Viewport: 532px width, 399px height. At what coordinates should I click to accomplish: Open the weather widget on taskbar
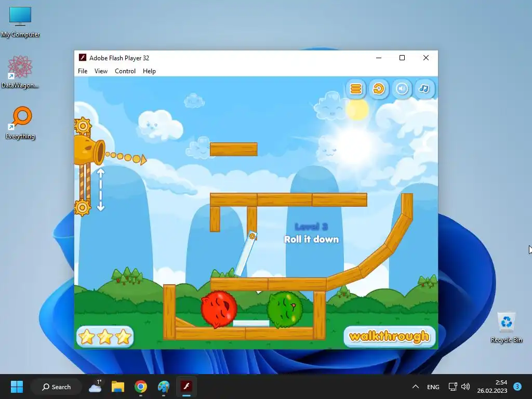coord(96,387)
